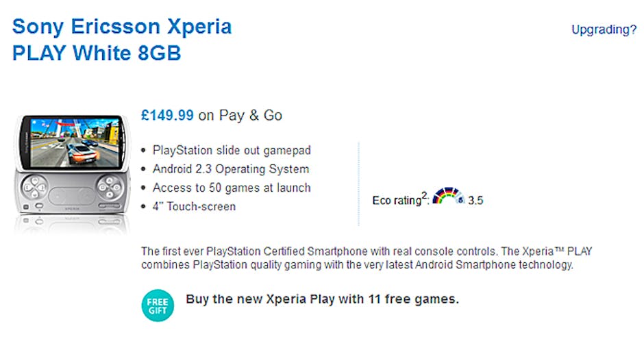Click the Access to 50 games bullet
The width and height of the screenshot is (644, 339).
[x=232, y=188]
